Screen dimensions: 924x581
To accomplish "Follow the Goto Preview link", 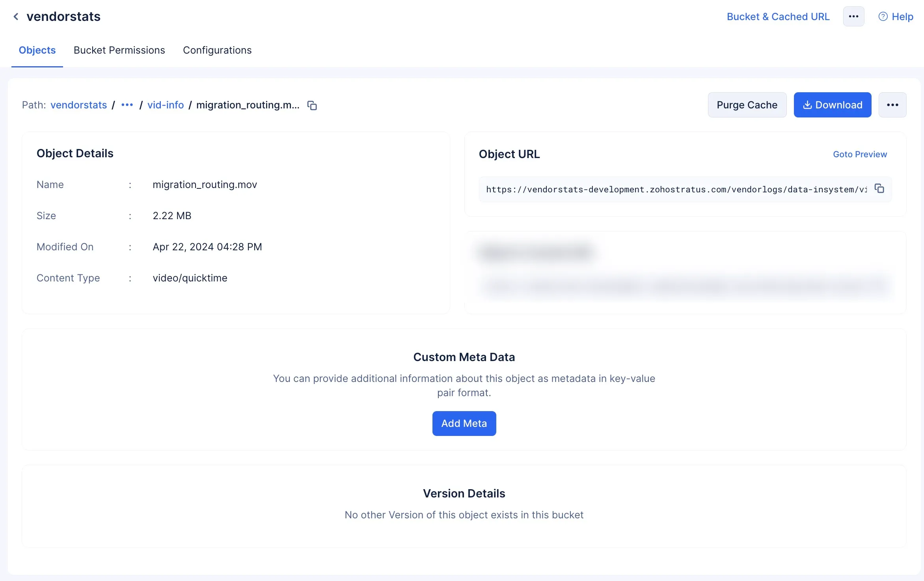I will pos(860,154).
